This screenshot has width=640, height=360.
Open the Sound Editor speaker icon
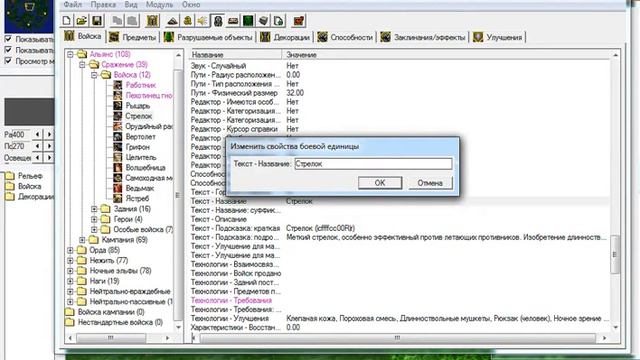coord(202,20)
